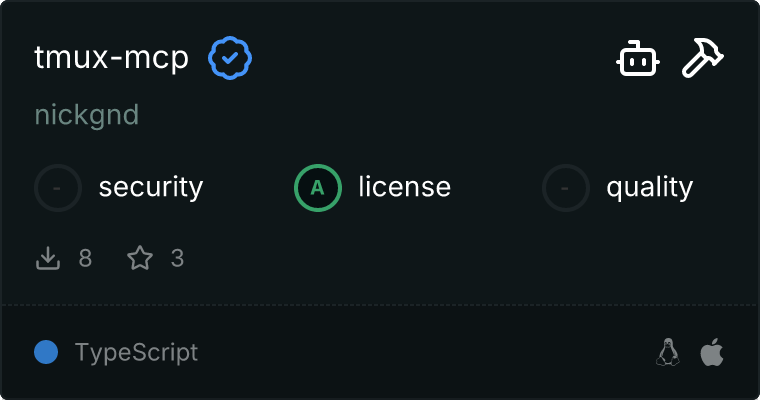Click the green A license grade badge
Screen dimensions: 760x400
[x=318, y=187]
